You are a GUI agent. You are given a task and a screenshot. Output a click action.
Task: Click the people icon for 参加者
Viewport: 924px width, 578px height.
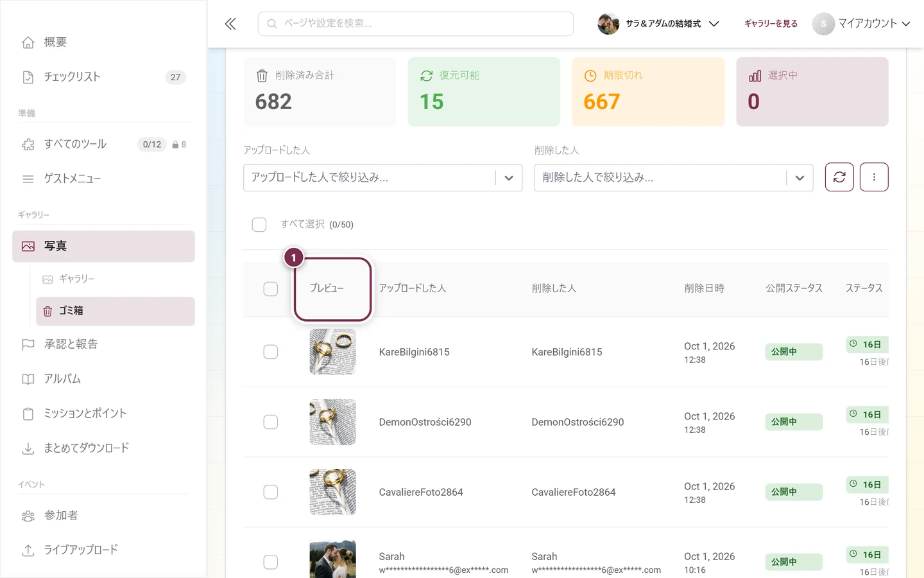(28, 516)
